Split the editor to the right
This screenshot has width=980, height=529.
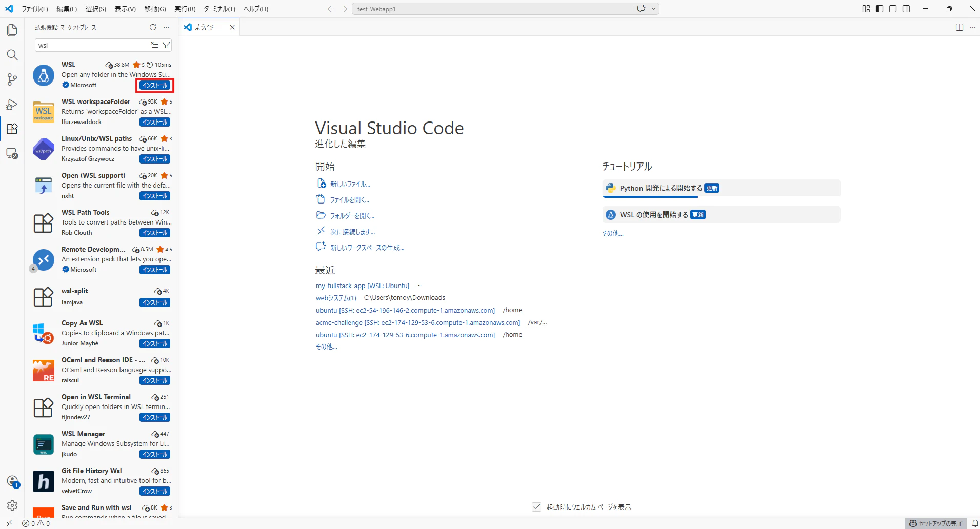coord(959,27)
